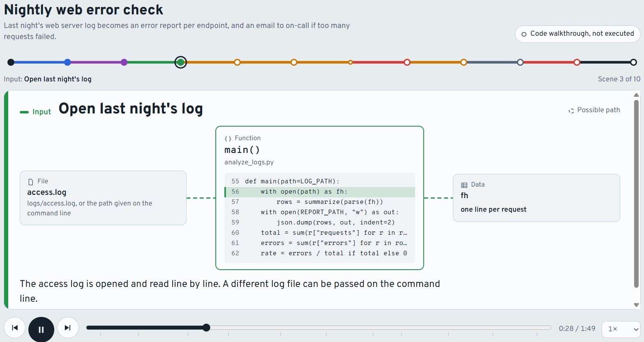Viewport: 644px width, 342px height.
Task: Click the analyze_logs.py filename
Action: (249, 162)
